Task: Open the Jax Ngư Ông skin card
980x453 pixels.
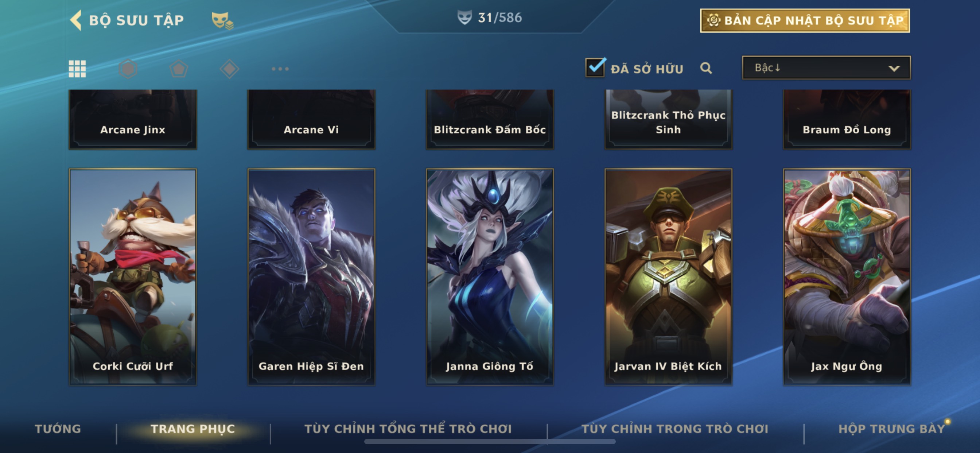Action: (847, 277)
